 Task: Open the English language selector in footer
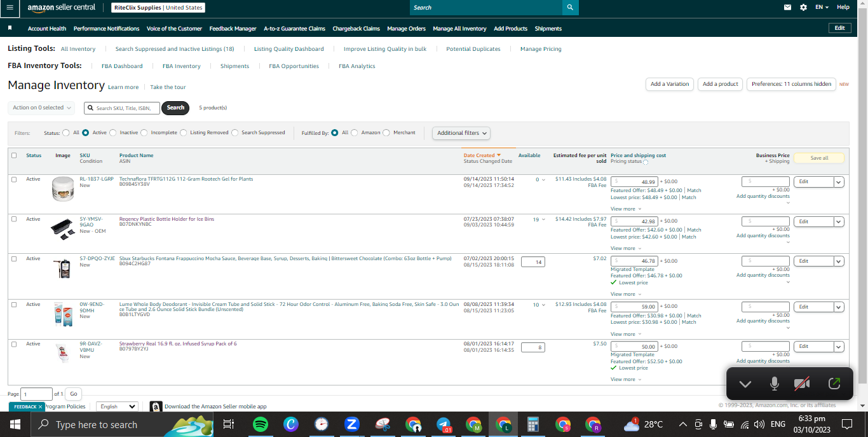117,406
